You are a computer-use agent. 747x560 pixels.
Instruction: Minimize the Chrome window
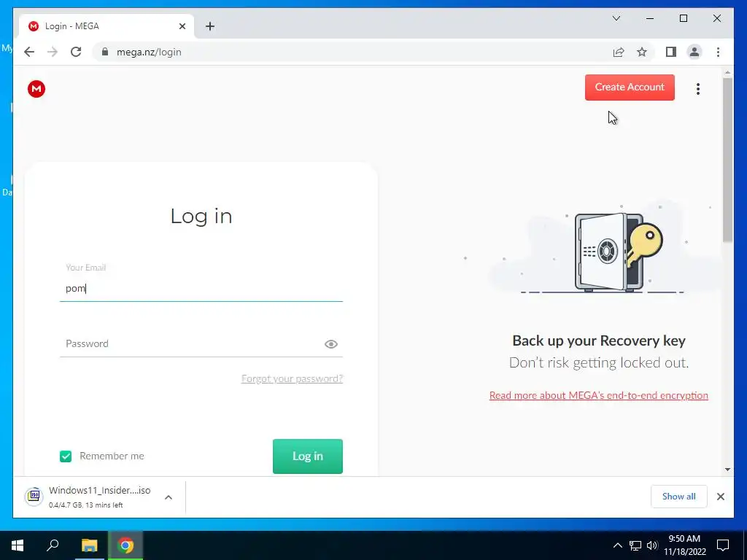point(650,18)
